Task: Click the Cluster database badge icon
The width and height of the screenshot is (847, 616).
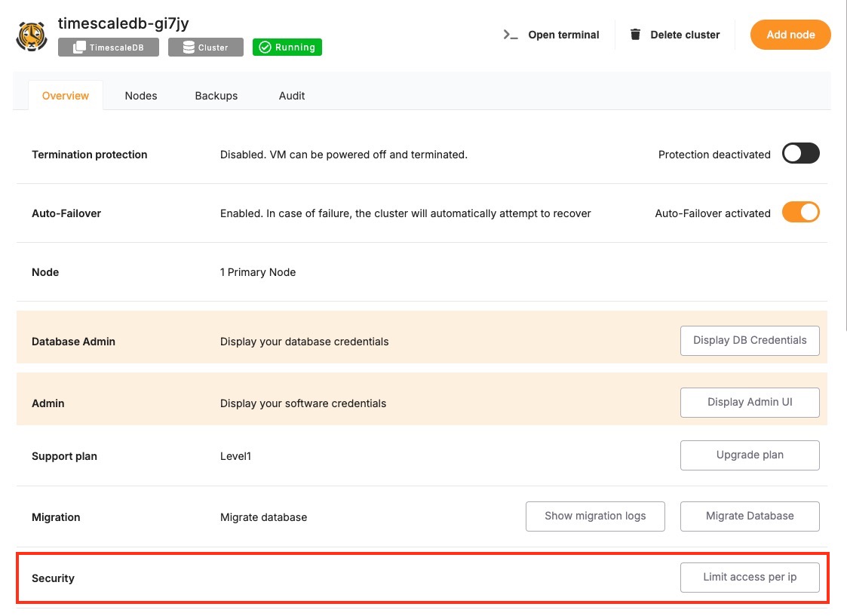Action: point(187,48)
